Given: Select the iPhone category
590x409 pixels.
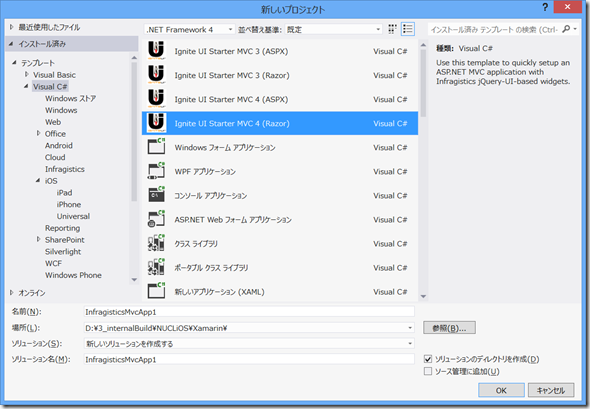Looking at the screenshot, I should [x=69, y=204].
